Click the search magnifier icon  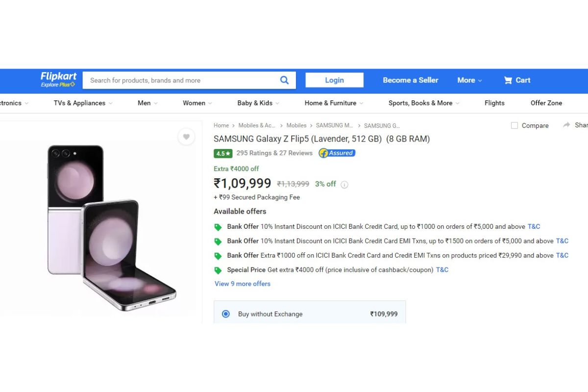click(284, 80)
